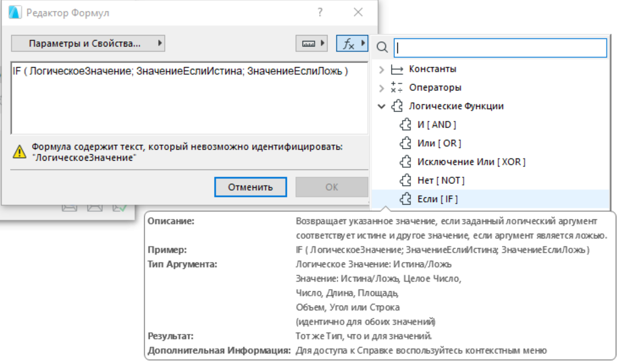Click the Пример formula text in tooltip

tap(443, 250)
